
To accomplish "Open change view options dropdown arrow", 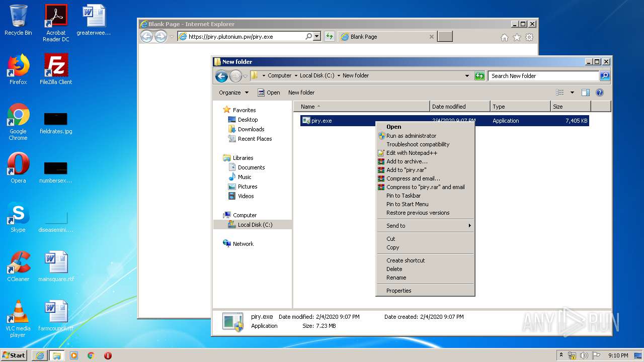I will [572, 93].
